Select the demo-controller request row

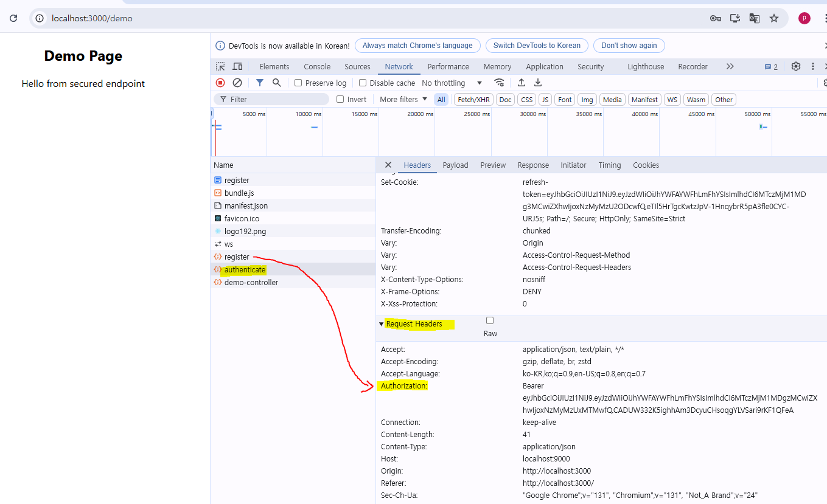[293, 282]
